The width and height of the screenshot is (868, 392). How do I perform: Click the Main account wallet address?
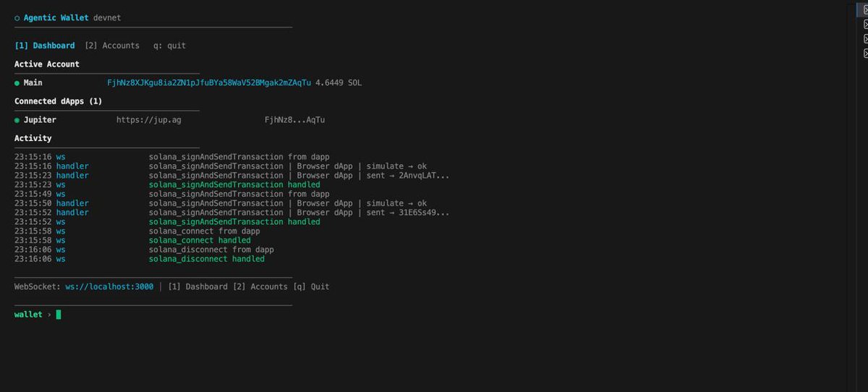point(209,83)
